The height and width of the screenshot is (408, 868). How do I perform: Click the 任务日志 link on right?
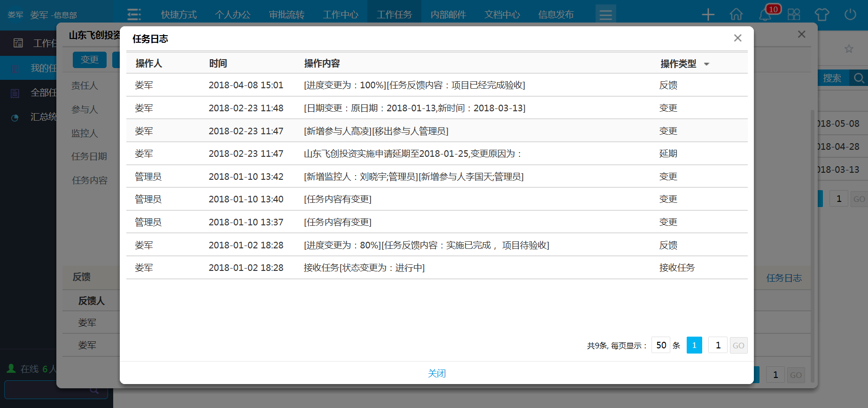click(784, 278)
